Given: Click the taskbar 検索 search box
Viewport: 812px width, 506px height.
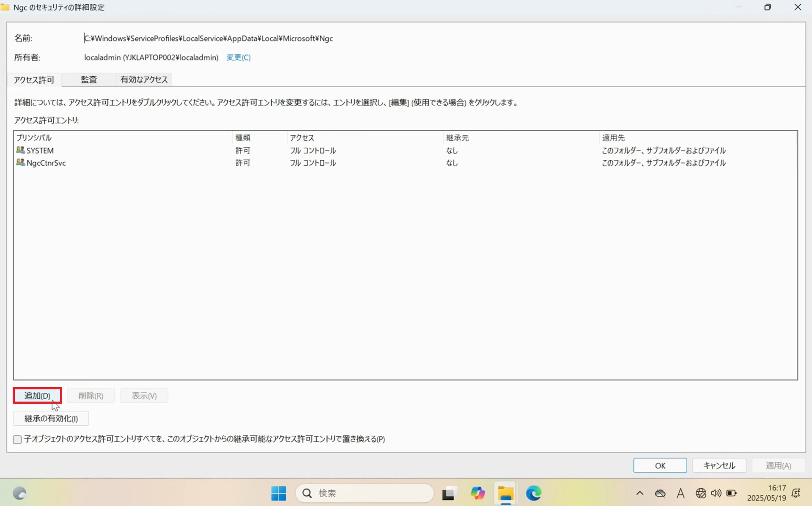Looking at the screenshot, I should tap(365, 493).
